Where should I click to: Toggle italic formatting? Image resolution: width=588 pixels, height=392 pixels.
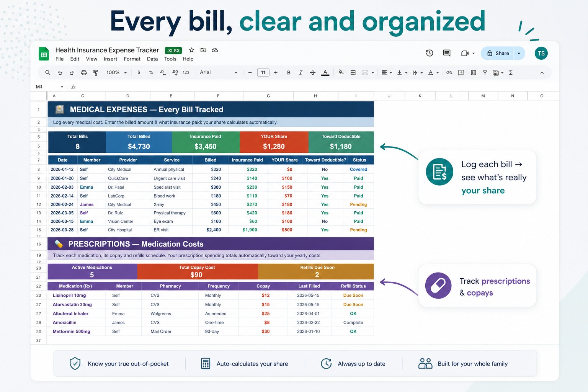[x=301, y=72]
